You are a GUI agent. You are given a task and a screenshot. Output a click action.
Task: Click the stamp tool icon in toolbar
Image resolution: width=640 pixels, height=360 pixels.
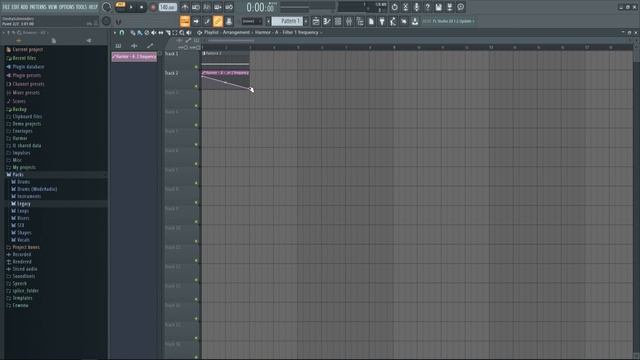[x=229, y=21]
